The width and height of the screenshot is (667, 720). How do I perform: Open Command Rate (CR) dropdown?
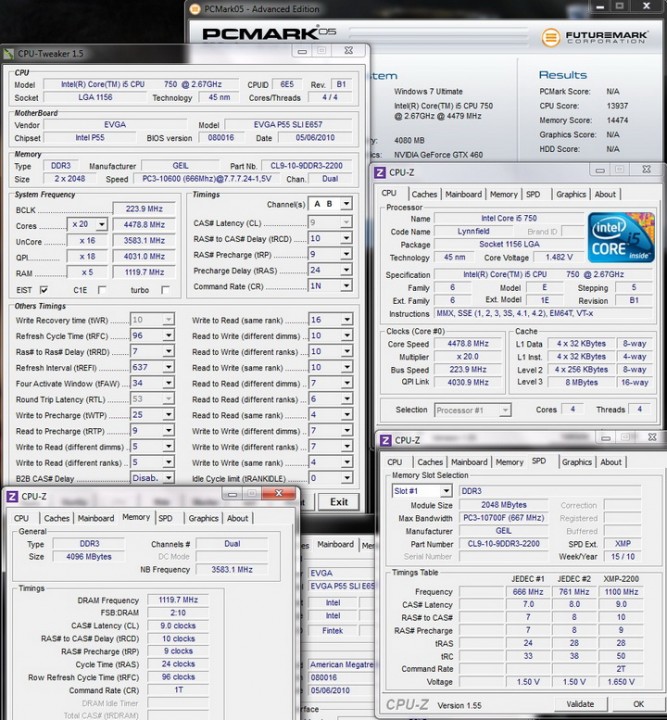[347, 286]
